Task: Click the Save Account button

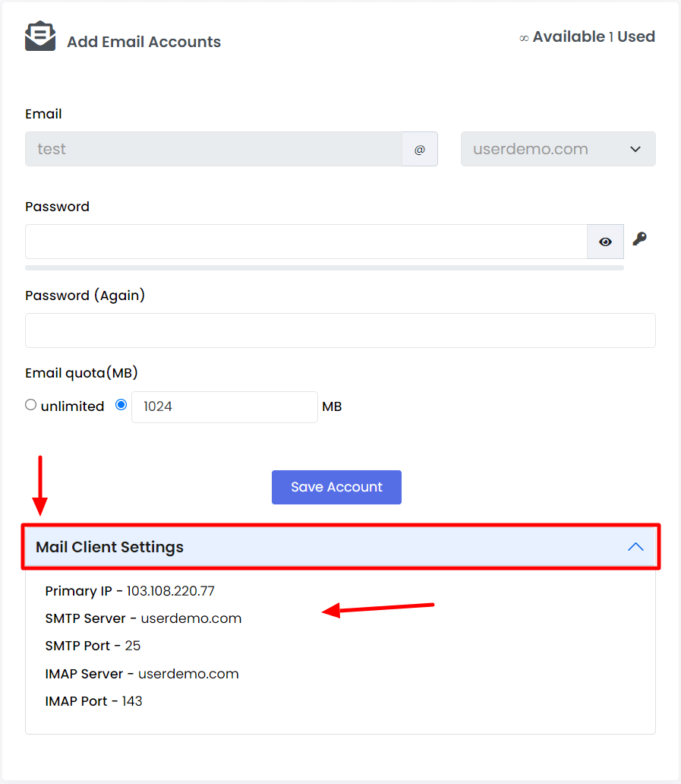Action: point(337,487)
